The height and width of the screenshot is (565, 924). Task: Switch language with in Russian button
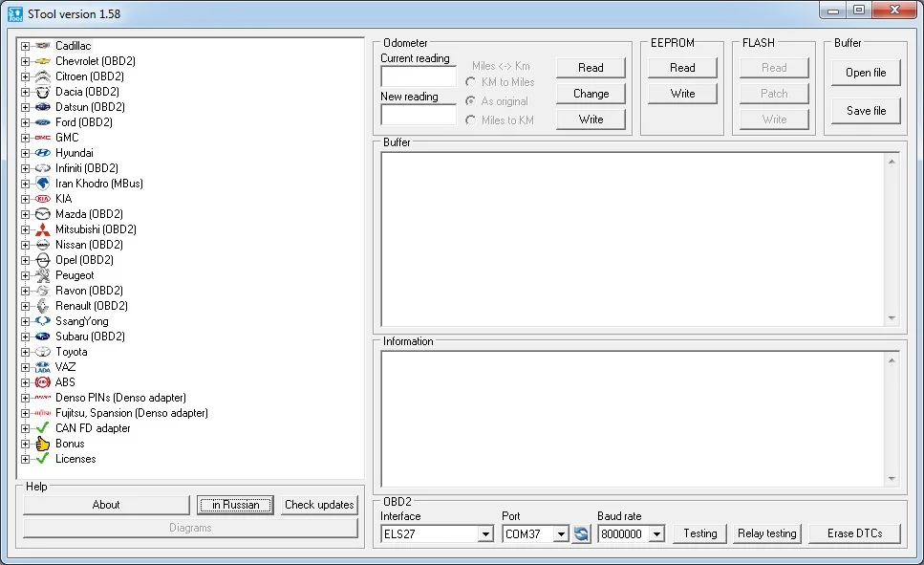[235, 505]
